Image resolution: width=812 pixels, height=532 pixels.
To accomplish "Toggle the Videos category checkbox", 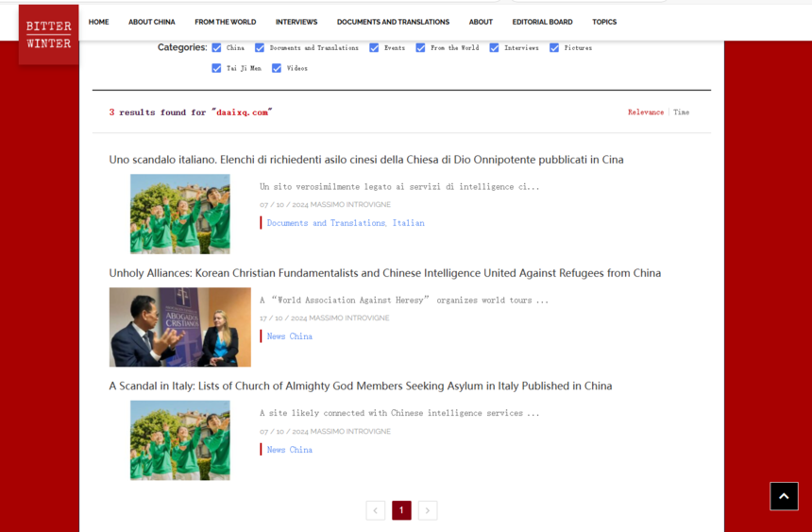I will click(x=277, y=68).
